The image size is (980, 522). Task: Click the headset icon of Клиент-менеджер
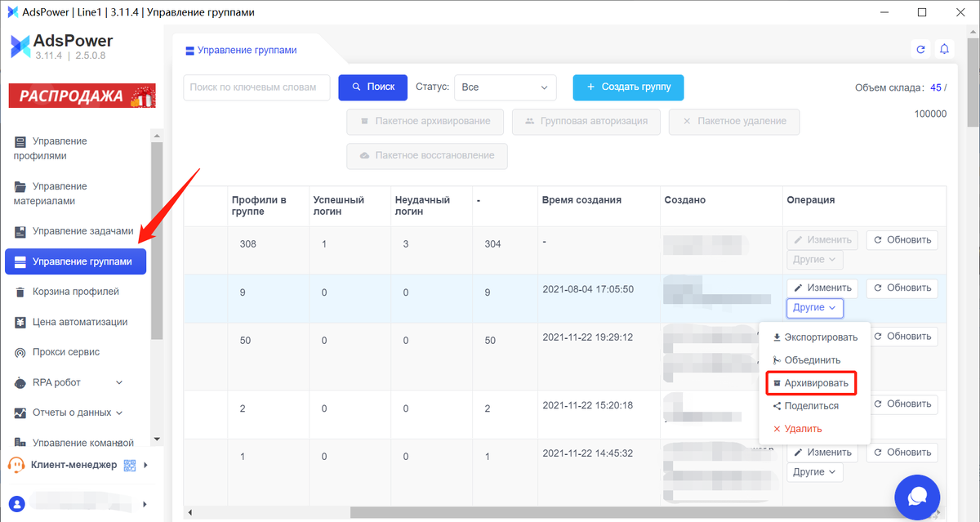(16, 466)
